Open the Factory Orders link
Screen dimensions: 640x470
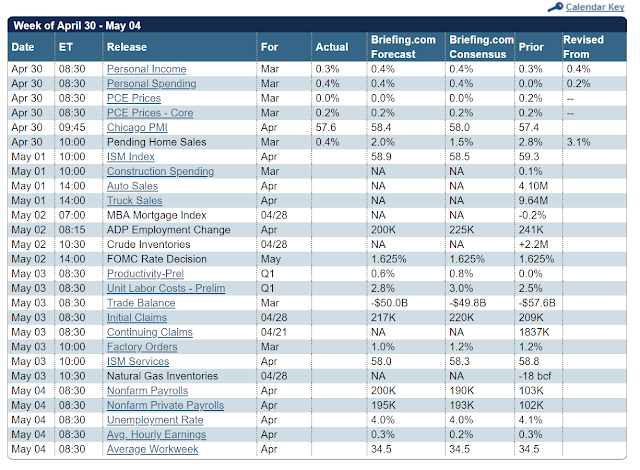point(142,347)
